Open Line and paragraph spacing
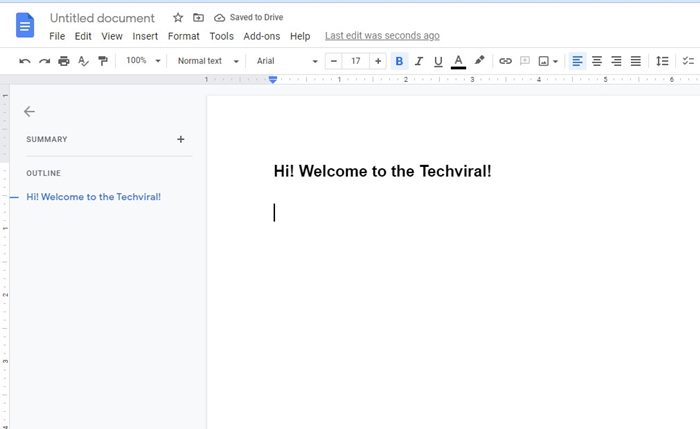 (x=662, y=61)
